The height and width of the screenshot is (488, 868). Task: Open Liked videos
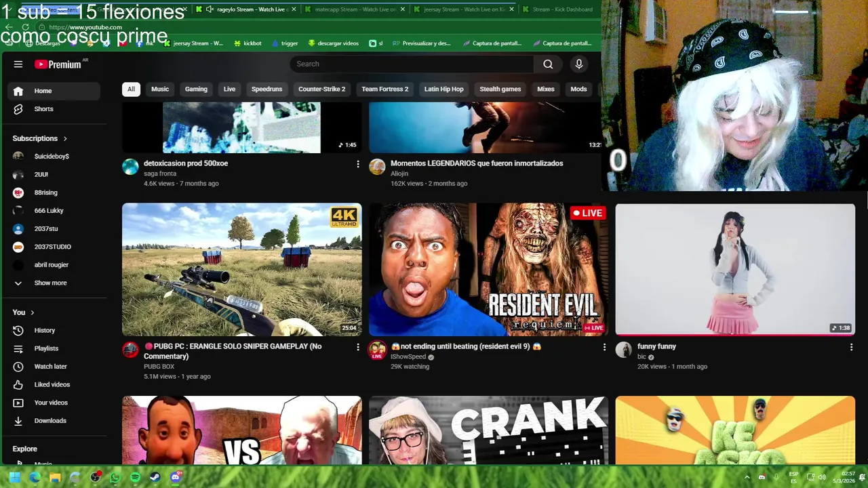pyautogui.click(x=54, y=385)
